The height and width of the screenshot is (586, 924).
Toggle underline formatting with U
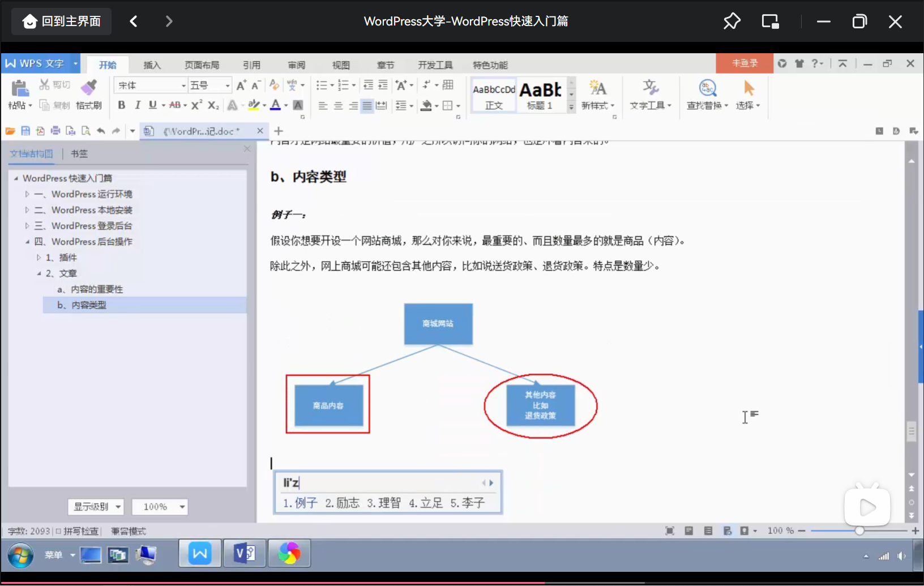pos(152,105)
